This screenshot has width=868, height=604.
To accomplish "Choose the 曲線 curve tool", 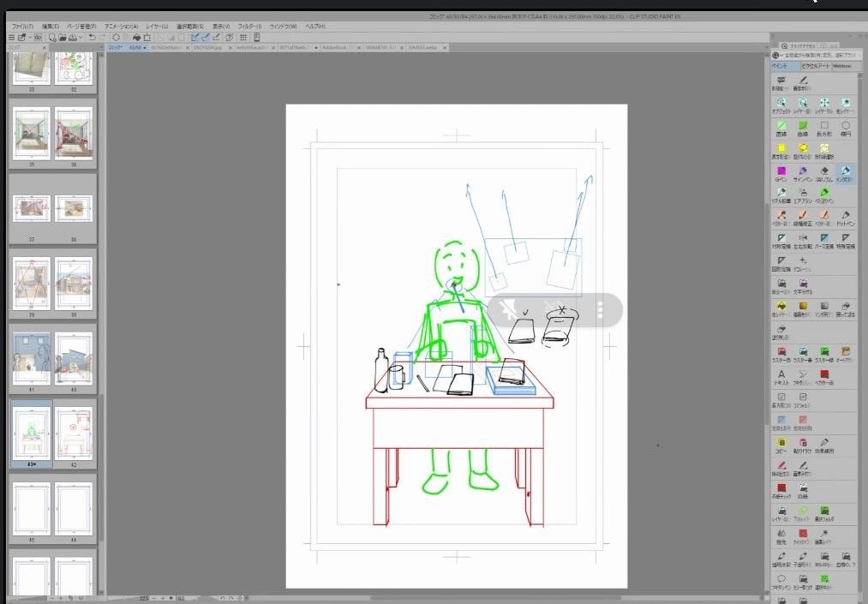I will (803, 129).
